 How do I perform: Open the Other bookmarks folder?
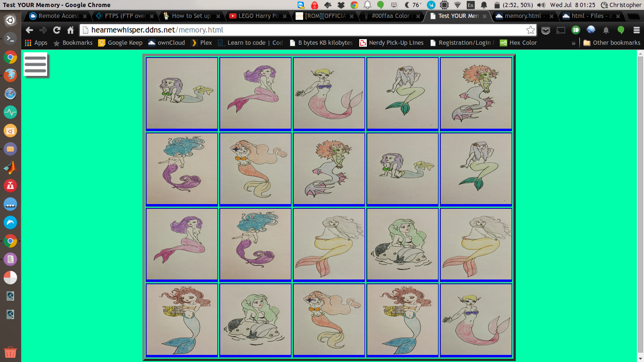[611, 43]
